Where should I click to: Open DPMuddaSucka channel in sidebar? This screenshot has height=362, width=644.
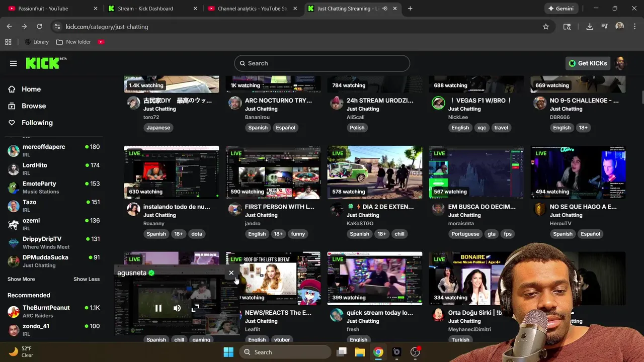[x=53, y=261]
